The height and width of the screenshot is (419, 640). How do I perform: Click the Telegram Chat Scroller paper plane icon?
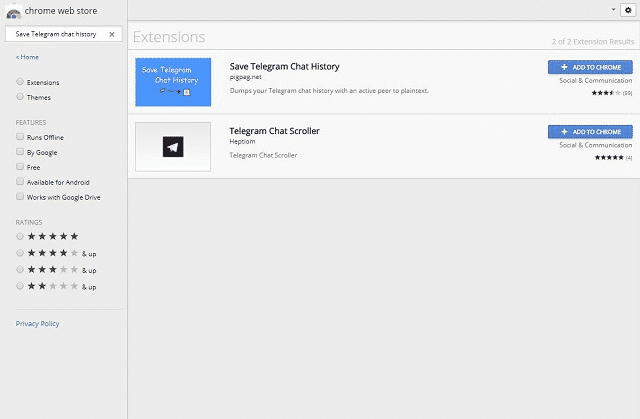[173, 146]
